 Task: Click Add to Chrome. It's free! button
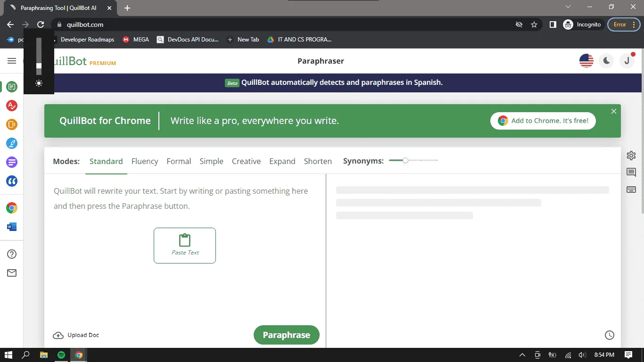click(x=543, y=121)
